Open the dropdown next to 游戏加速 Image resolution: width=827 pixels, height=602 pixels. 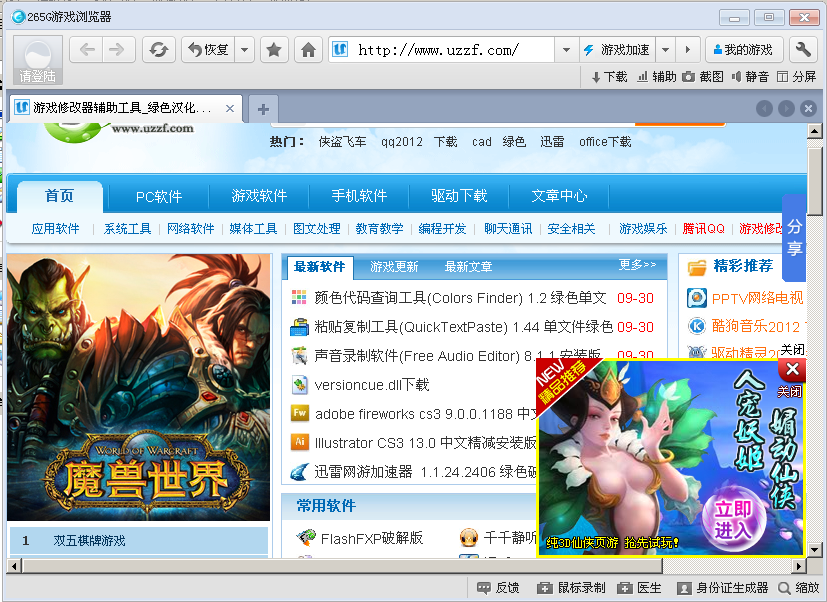coord(666,50)
